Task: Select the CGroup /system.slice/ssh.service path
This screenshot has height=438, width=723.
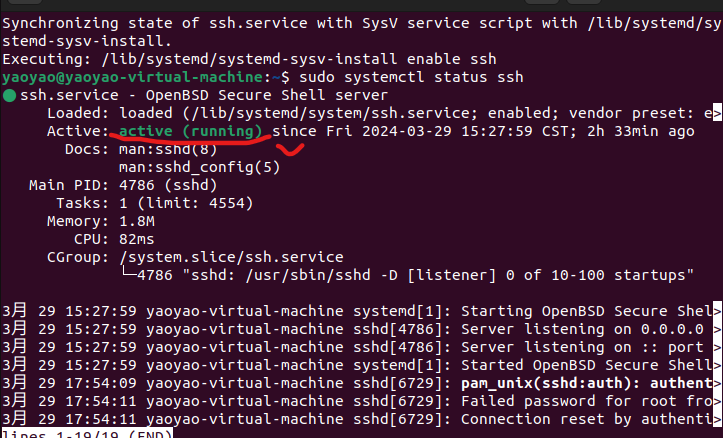Action: [231, 257]
